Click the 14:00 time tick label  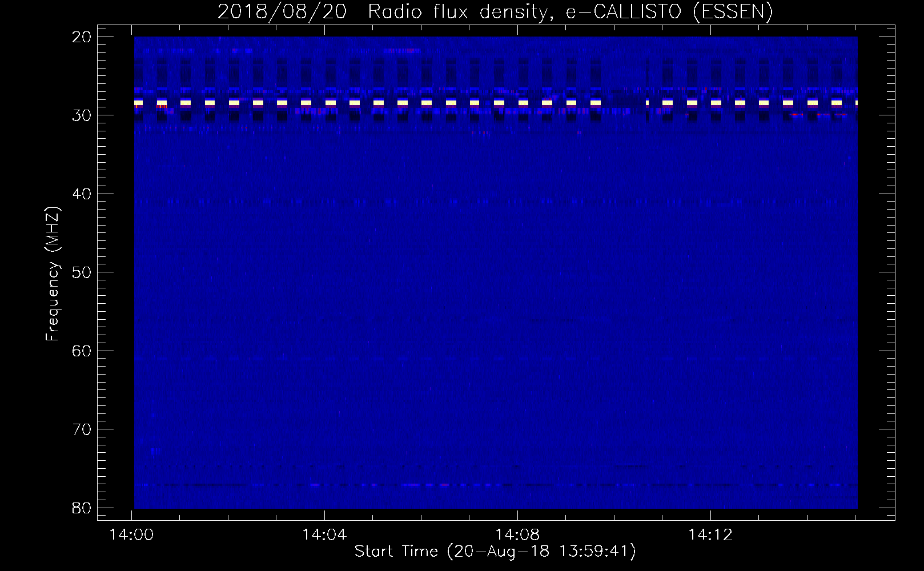pos(132,535)
